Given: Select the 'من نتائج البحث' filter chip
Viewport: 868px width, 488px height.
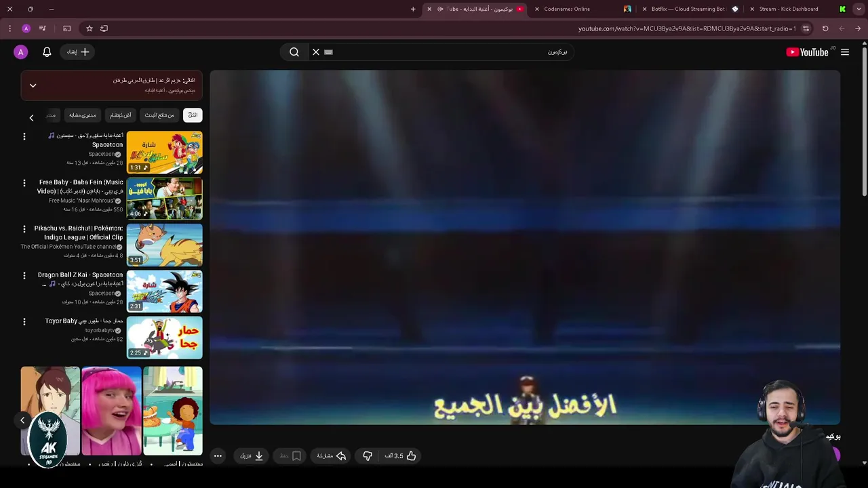Looking at the screenshot, I should click(160, 115).
